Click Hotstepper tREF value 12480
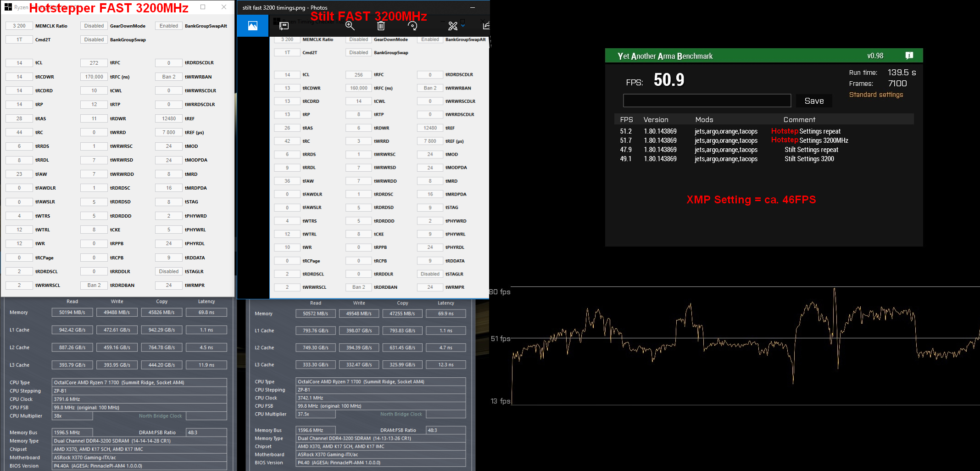This screenshot has width=980, height=471. [x=169, y=118]
